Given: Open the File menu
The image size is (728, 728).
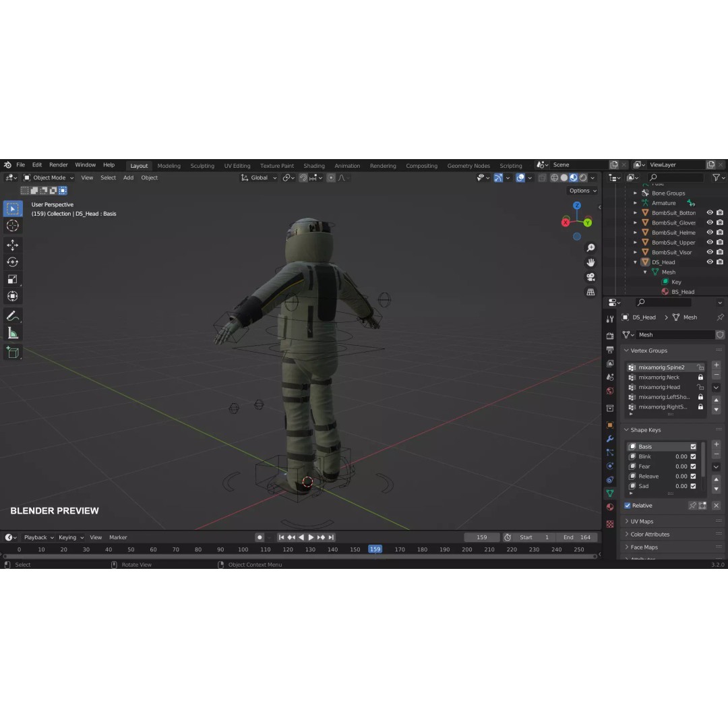Looking at the screenshot, I should pyautogui.click(x=20, y=165).
